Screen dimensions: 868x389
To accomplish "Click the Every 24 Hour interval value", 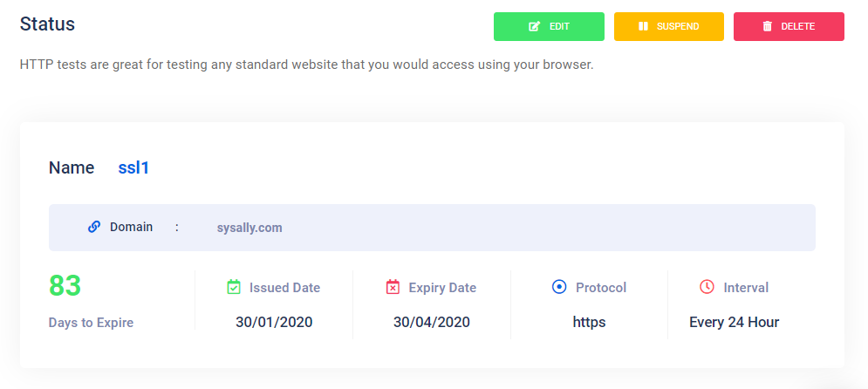I will click(x=734, y=322).
